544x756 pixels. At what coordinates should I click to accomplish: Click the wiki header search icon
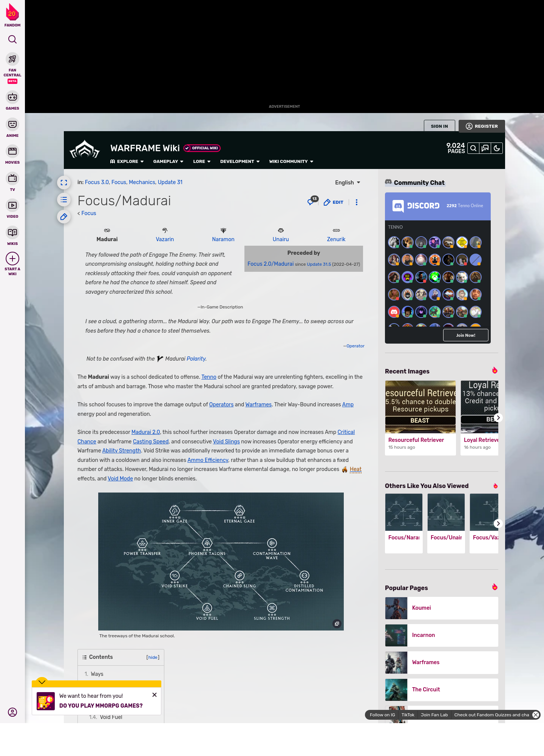click(473, 148)
